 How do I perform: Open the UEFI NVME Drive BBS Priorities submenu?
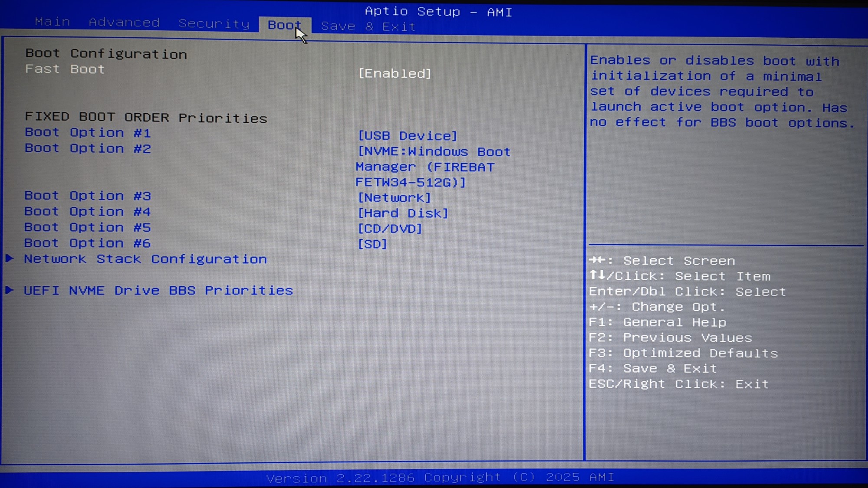coord(158,290)
